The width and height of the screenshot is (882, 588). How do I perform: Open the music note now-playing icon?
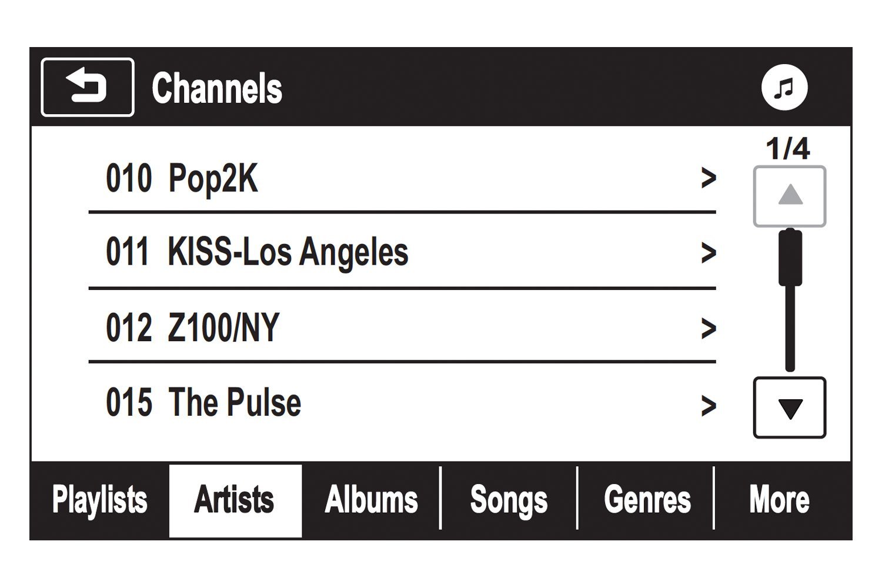pyautogui.click(x=784, y=88)
